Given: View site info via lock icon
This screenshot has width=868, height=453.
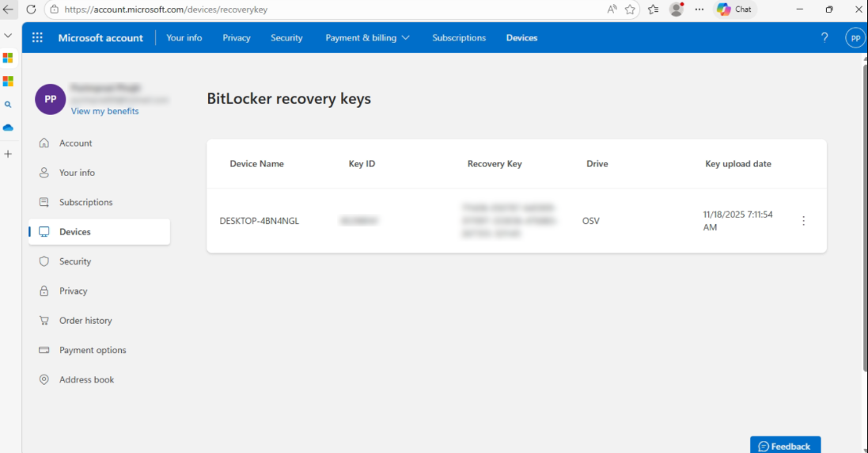Looking at the screenshot, I should 55,10.
